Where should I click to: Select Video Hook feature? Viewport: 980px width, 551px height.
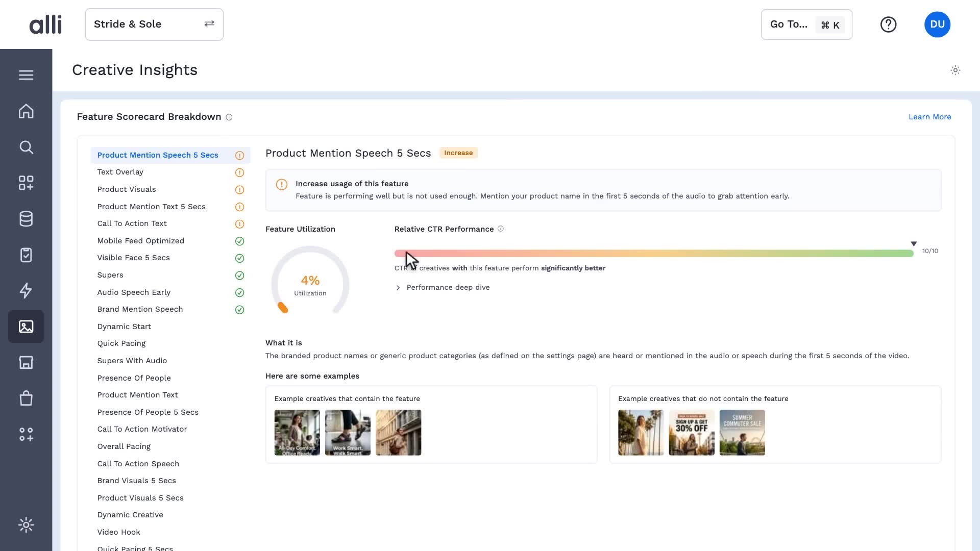119,532
